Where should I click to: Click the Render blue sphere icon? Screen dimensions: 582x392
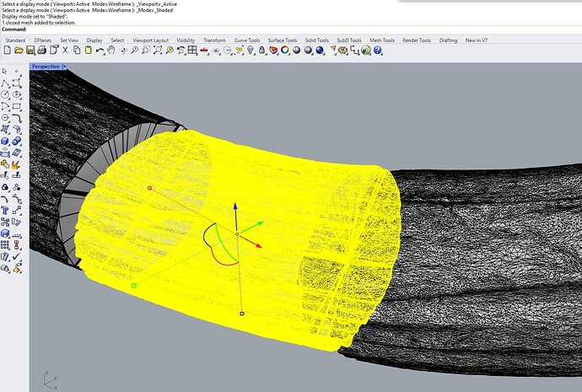point(320,50)
